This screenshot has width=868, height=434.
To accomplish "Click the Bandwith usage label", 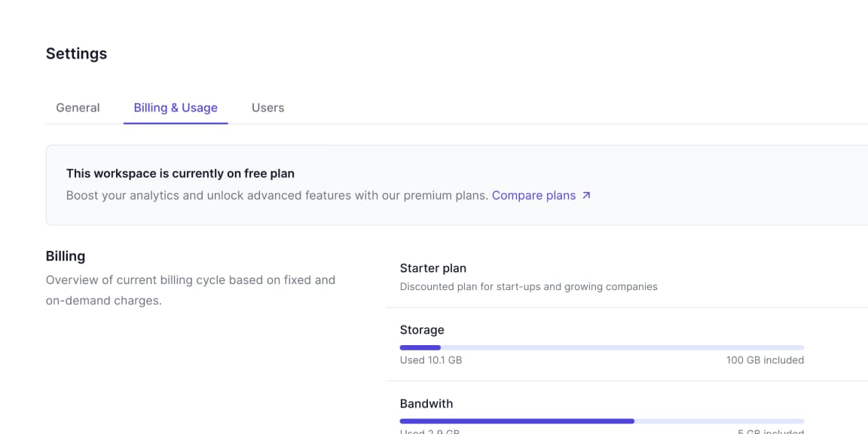I will [426, 404].
